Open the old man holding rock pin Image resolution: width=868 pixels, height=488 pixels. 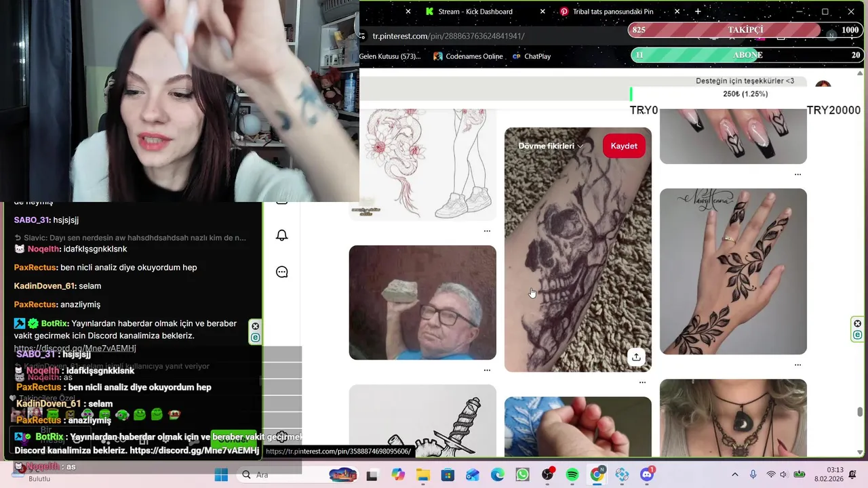tap(422, 302)
